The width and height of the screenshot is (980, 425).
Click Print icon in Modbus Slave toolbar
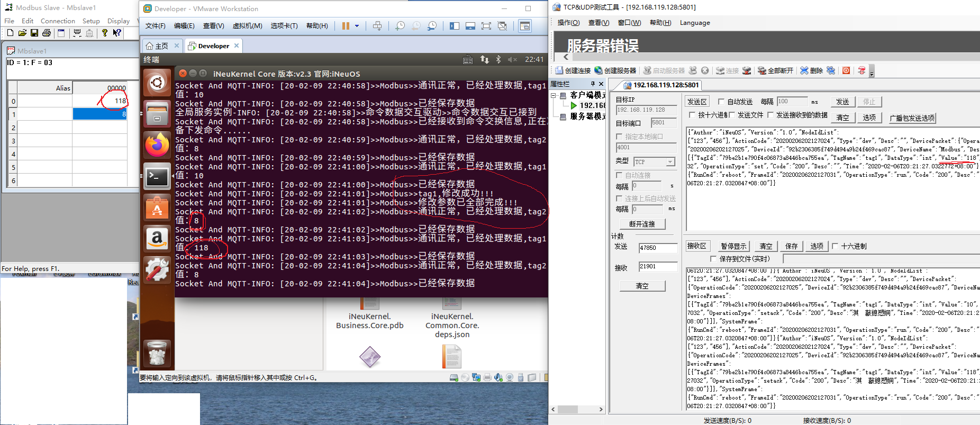[x=47, y=33]
